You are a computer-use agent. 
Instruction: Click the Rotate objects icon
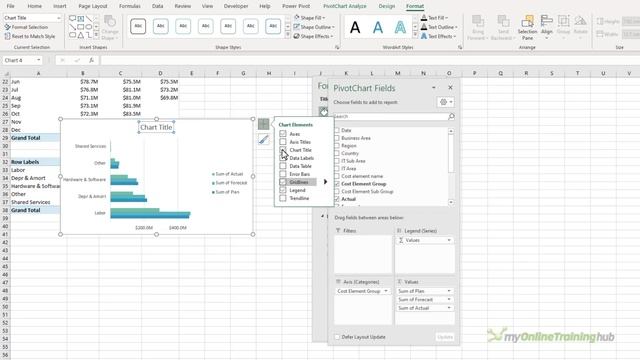click(x=580, y=22)
